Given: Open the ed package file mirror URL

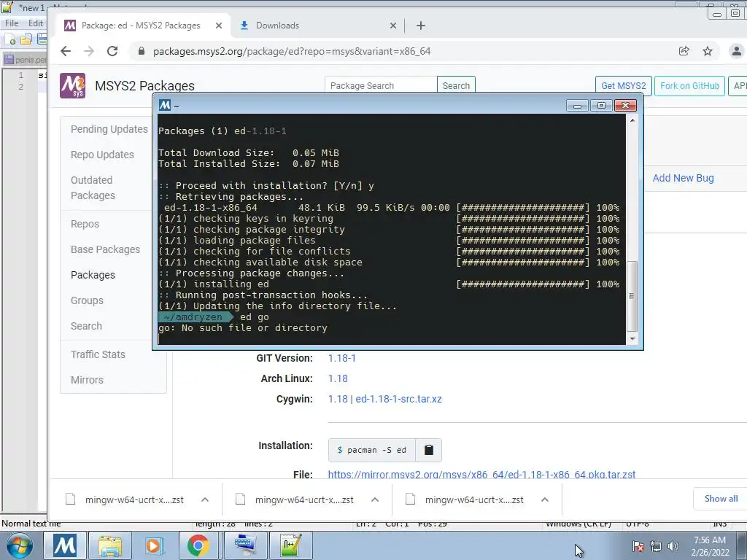Looking at the screenshot, I should (481, 475).
